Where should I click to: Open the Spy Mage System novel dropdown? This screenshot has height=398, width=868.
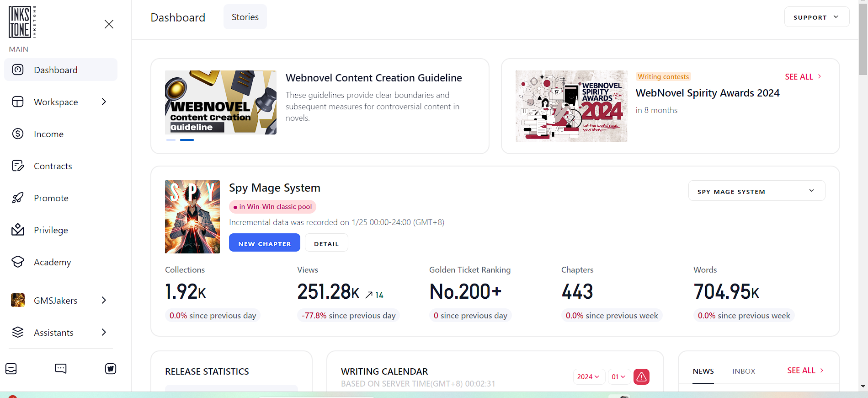pos(756,191)
